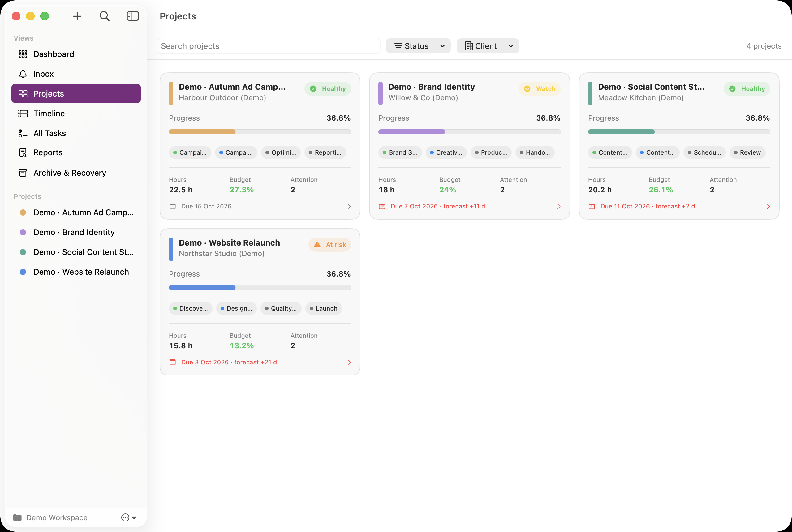792x532 pixels.
Task: Select Demo · Brand Identity in sidebar projects
Action: tap(76, 232)
